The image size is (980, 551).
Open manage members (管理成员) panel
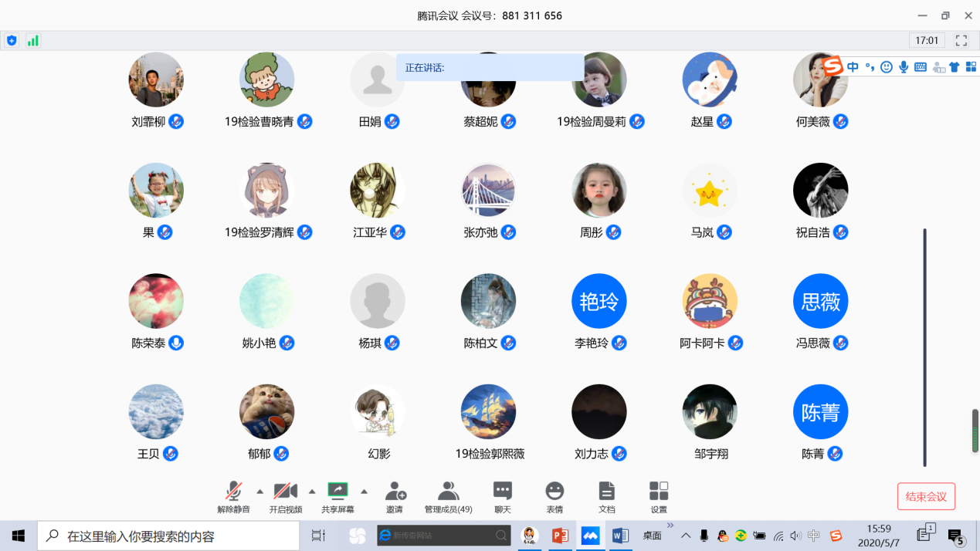[x=448, y=496]
